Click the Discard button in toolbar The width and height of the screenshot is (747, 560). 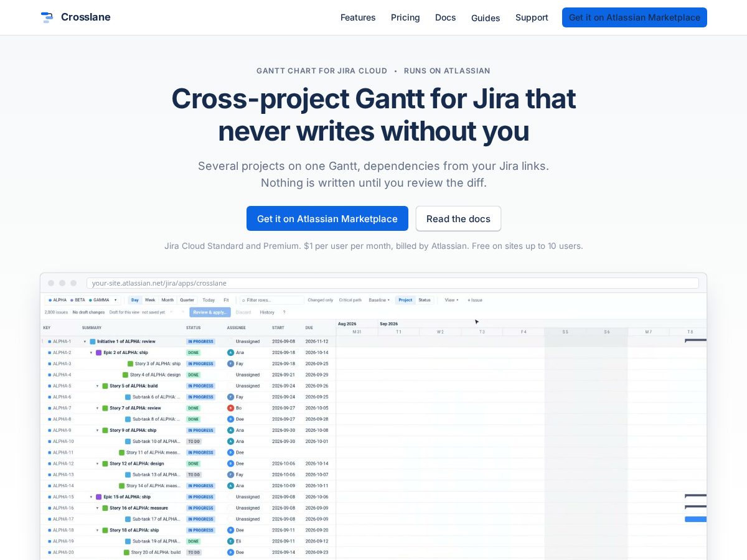(243, 312)
